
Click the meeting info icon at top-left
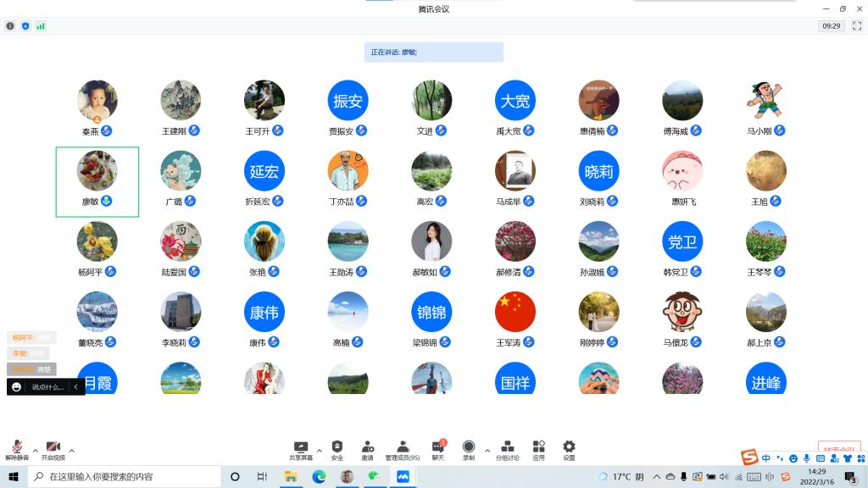tap(10, 26)
